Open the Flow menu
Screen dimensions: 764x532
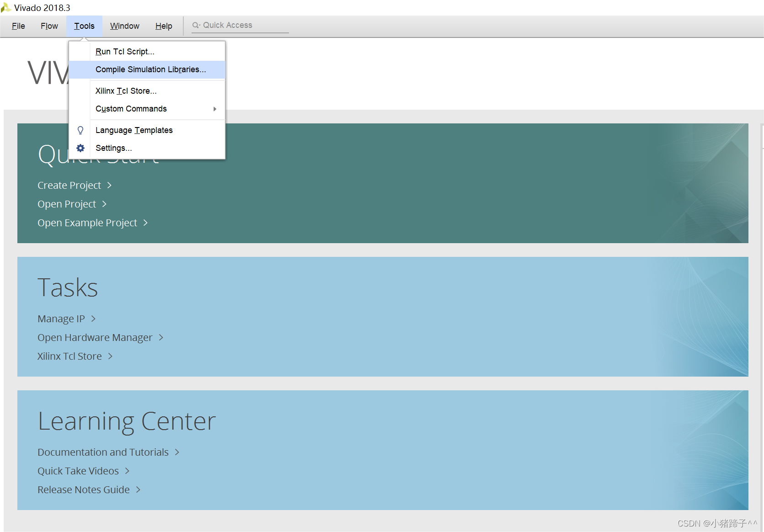pyautogui.click(x=49, y=26)
